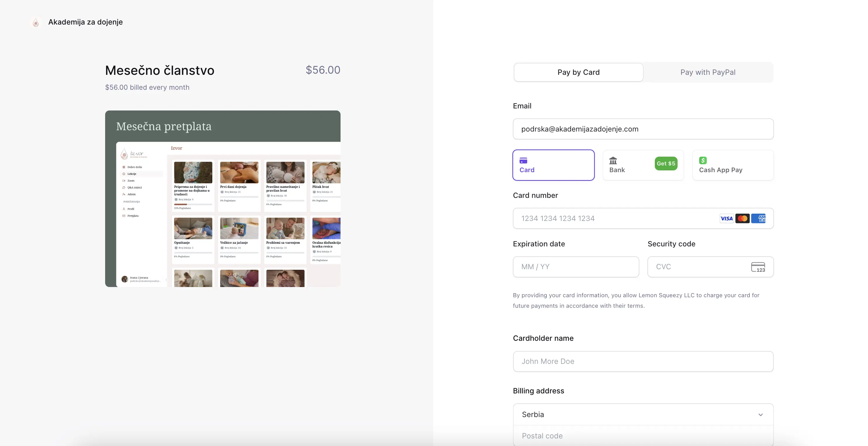Click the Card number label
Screen dimensions: 868x446
[535, 195]
